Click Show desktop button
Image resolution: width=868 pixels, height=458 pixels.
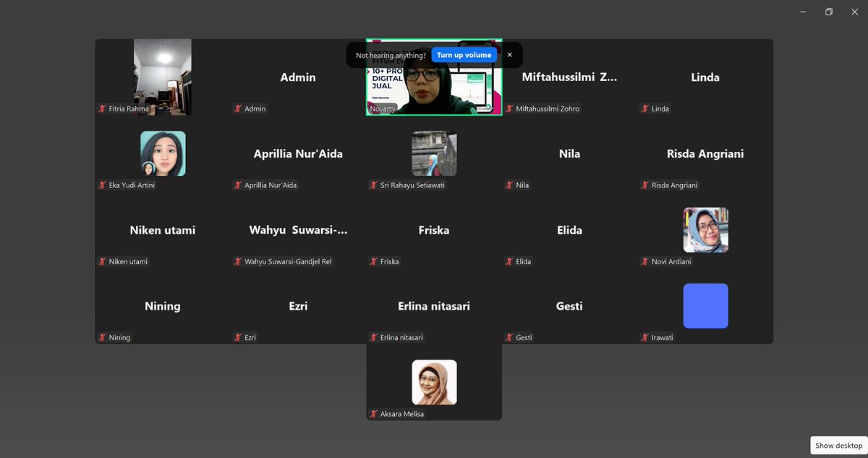tap(838, 446)
